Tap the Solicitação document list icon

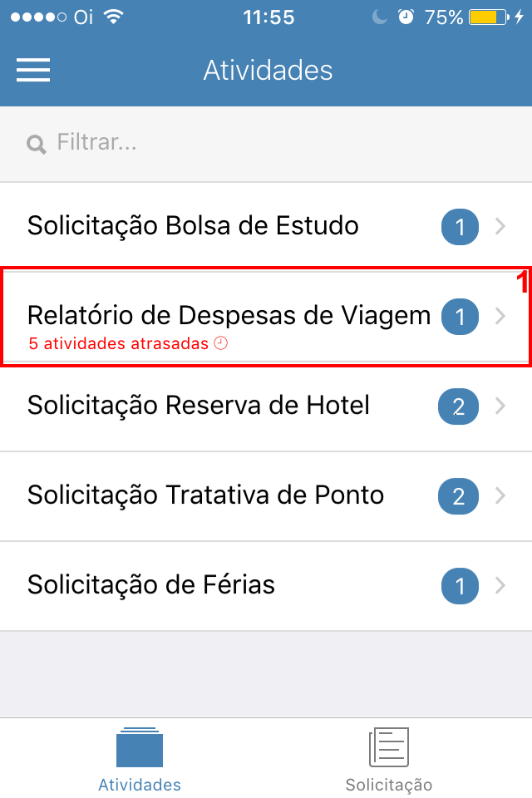[x=389, y=747]
